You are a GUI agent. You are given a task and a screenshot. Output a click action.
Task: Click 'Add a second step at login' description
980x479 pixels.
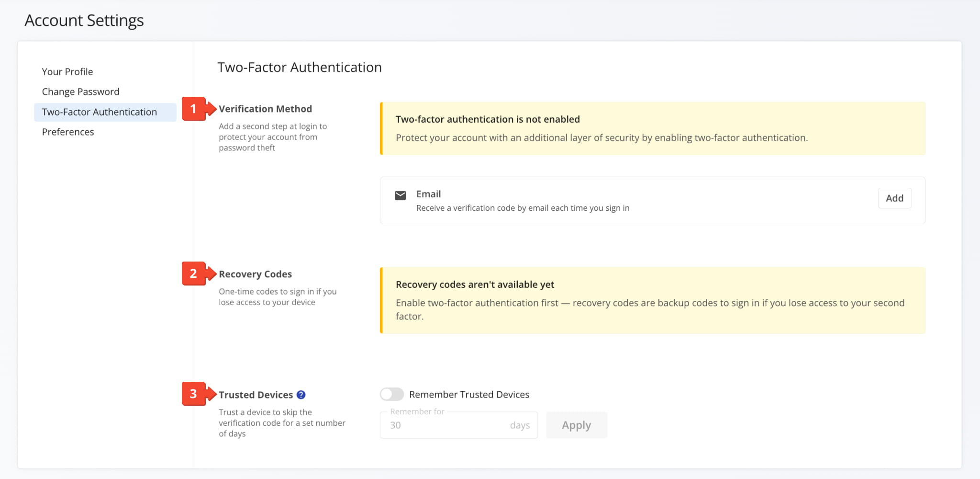coord(273,137)
